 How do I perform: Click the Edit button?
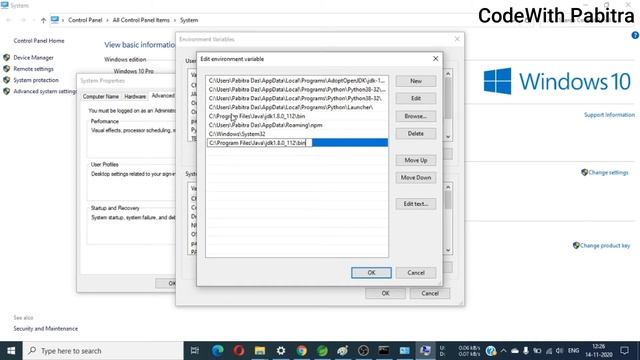(416, 98)
